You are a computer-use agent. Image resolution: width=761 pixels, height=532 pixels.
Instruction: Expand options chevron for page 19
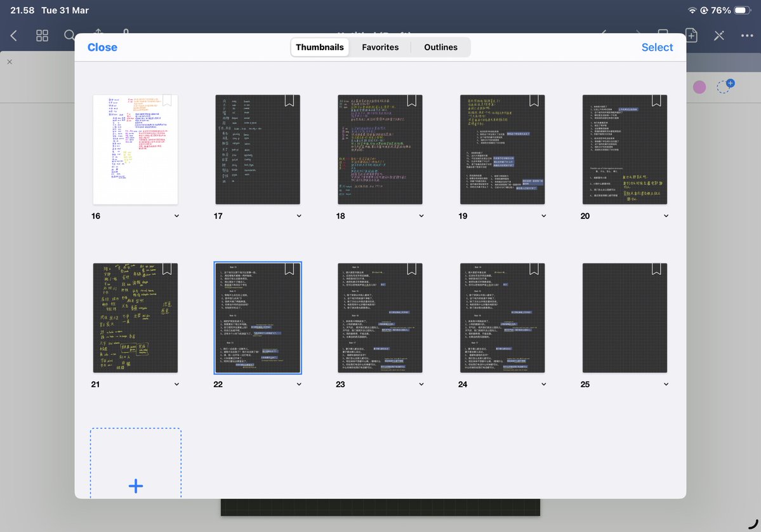[543, 216]
